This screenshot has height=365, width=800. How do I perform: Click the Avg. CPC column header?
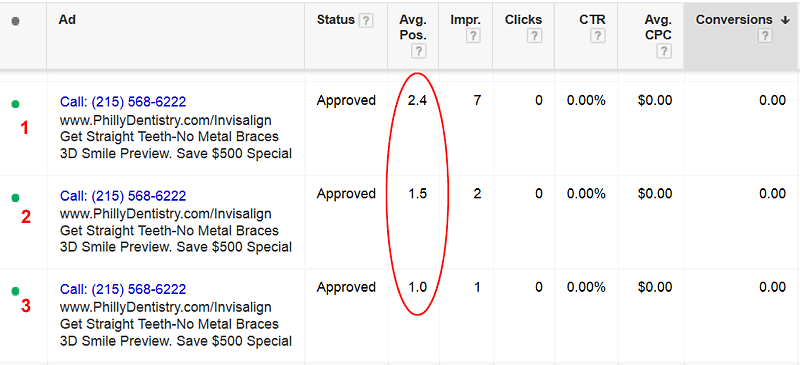click(658, 28)
